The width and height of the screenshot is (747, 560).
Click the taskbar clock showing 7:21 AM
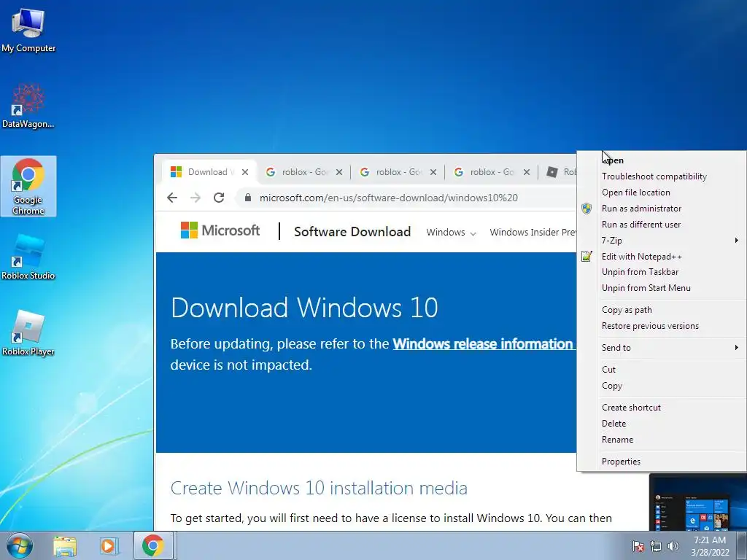pos(710,546)
